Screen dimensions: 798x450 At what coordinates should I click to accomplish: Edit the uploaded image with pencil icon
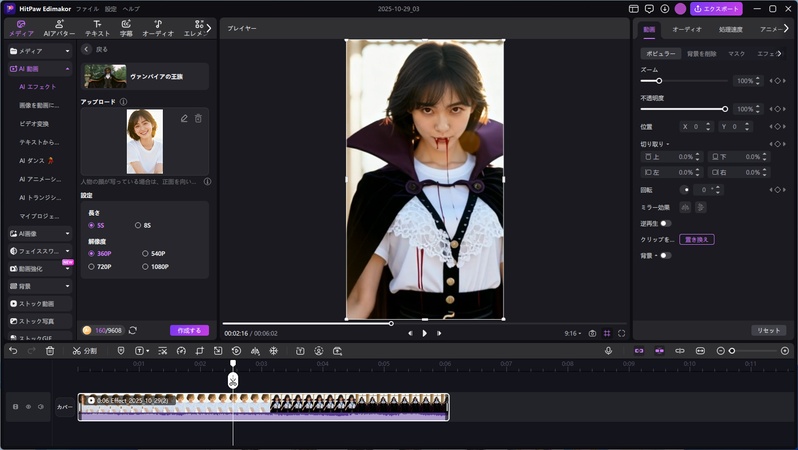pos(184,119)
